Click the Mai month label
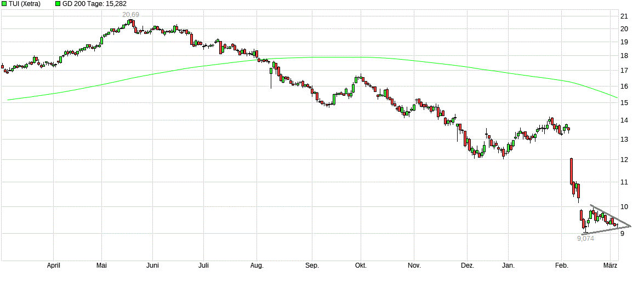The width and height of the screenshot is (644, 283). (x=101, y=265)
